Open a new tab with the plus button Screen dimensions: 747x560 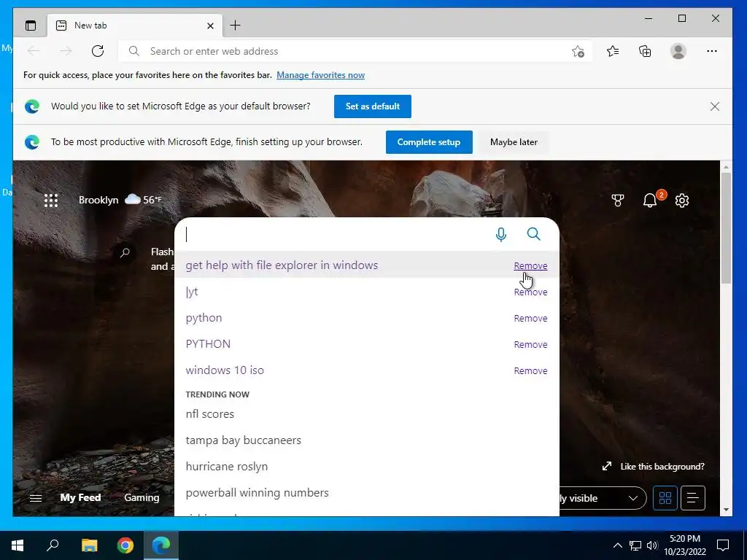pyautogui.click(x=236, y=26)
